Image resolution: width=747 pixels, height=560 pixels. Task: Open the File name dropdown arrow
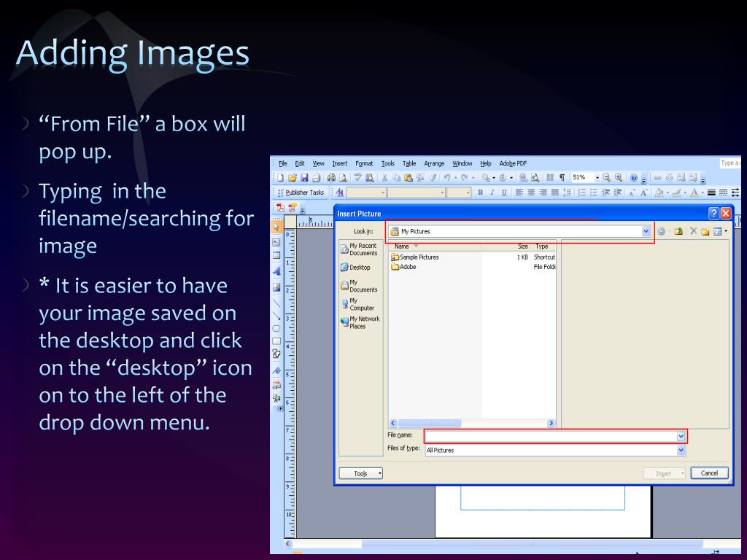681,436
